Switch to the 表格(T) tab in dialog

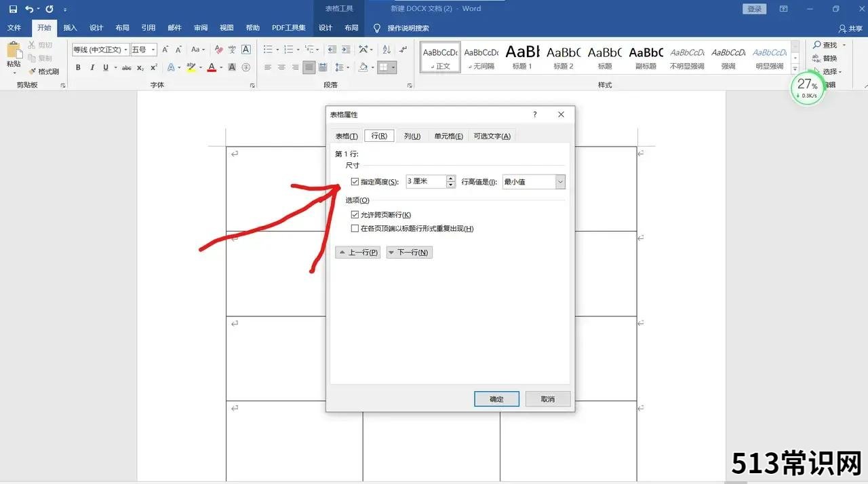tap(347, 136)
